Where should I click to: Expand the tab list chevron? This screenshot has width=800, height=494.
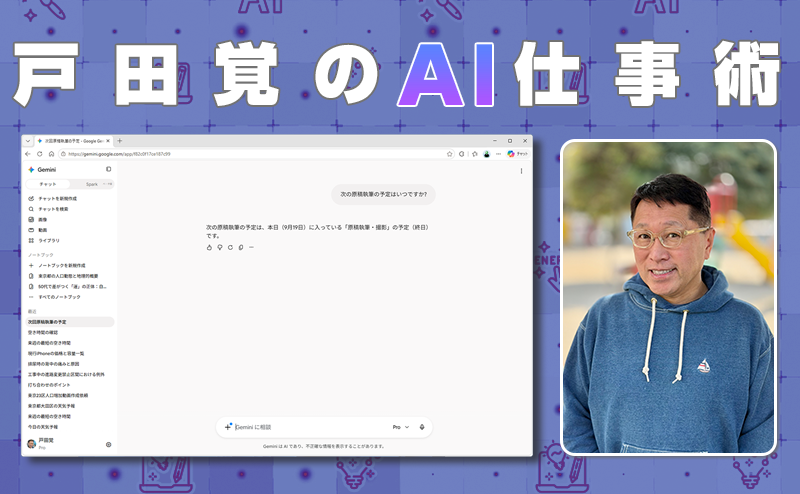pos(28,141)
